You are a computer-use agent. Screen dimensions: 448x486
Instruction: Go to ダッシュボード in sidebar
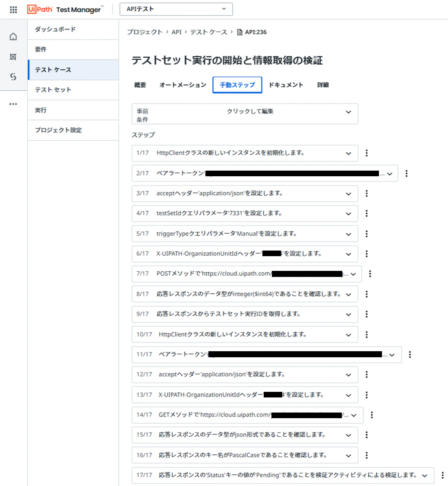click(x=73, y=29)
